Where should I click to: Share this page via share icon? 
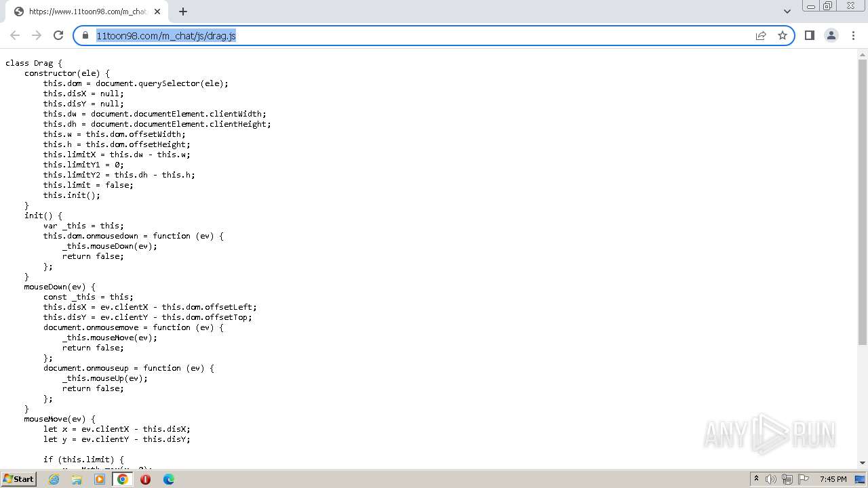coord(761,35)
